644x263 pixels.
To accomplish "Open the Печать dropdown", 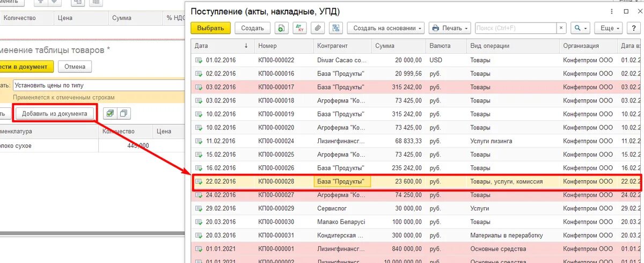I will [x=449, y=28].
